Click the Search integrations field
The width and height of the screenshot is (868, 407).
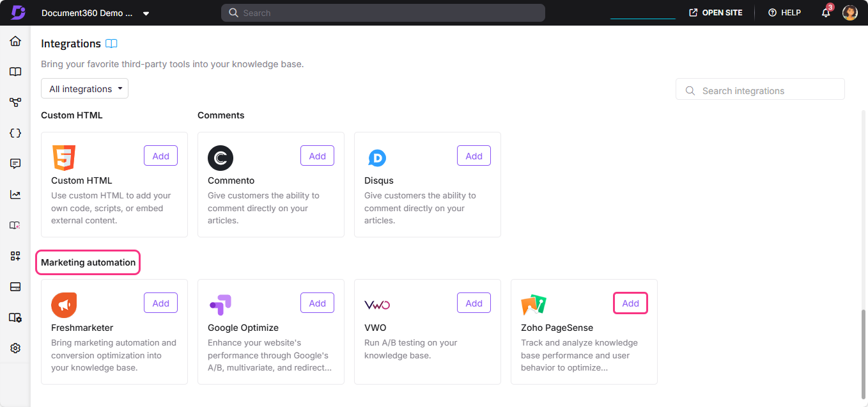point(759,90)
